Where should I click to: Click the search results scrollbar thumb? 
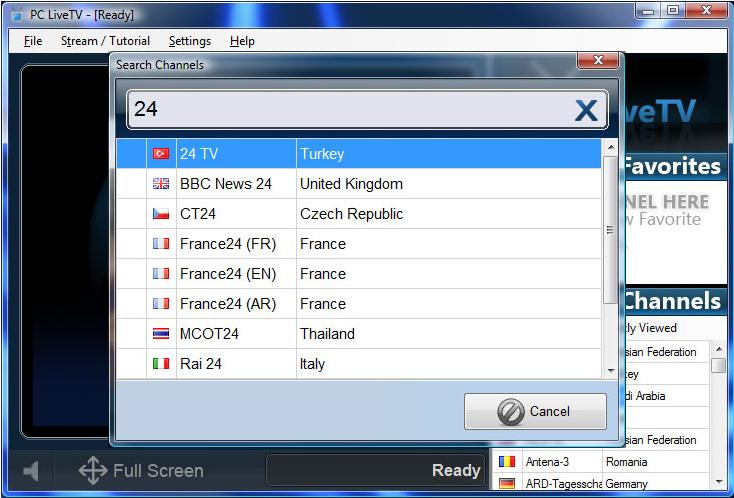tap(610, 229)
